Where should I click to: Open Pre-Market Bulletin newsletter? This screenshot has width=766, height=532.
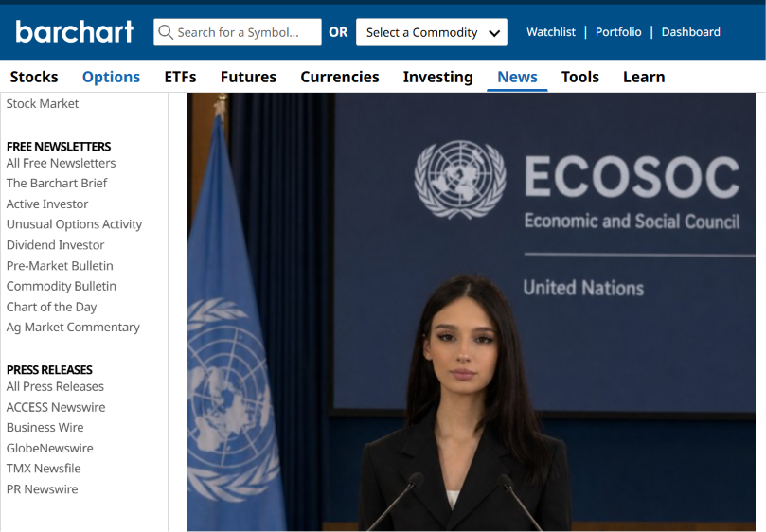point(60,266)
